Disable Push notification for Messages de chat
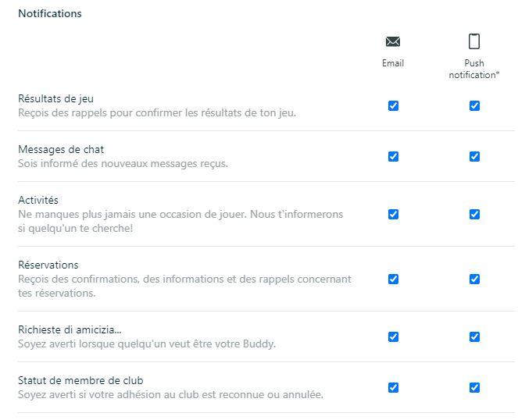Viewport: 518px width, 420px height. pyautogui.click(x=474, y=156)
